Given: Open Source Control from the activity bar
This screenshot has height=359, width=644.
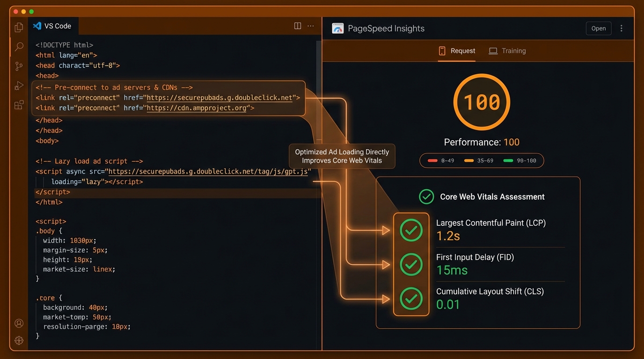Looking at the screenshot, I should [18, 66].
